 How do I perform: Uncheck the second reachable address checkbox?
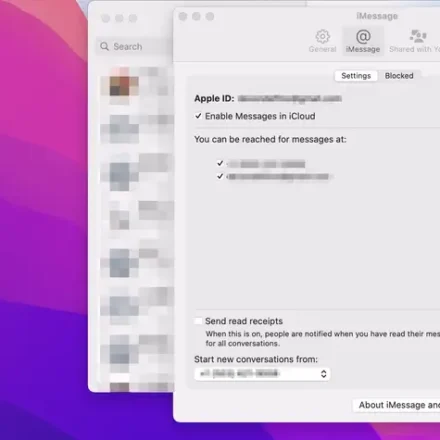pyautogui.click(x=220, y=176)
